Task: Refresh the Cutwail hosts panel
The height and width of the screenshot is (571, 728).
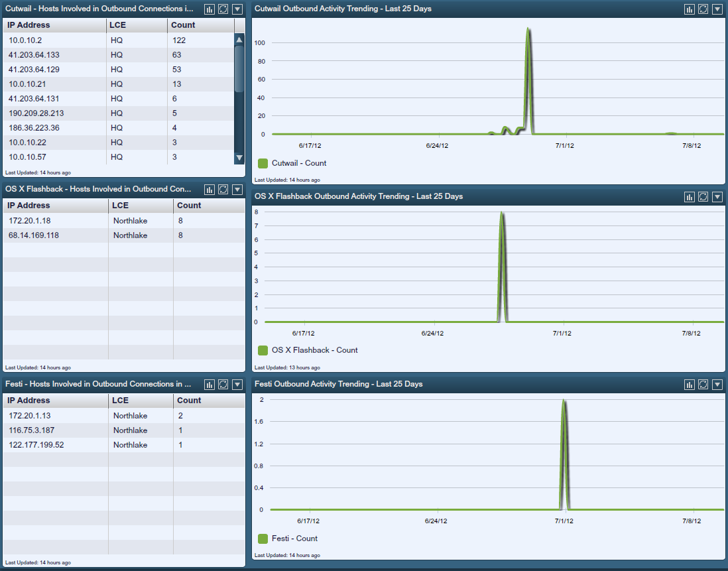Action: pyautogui.click(x=223, y=9)
